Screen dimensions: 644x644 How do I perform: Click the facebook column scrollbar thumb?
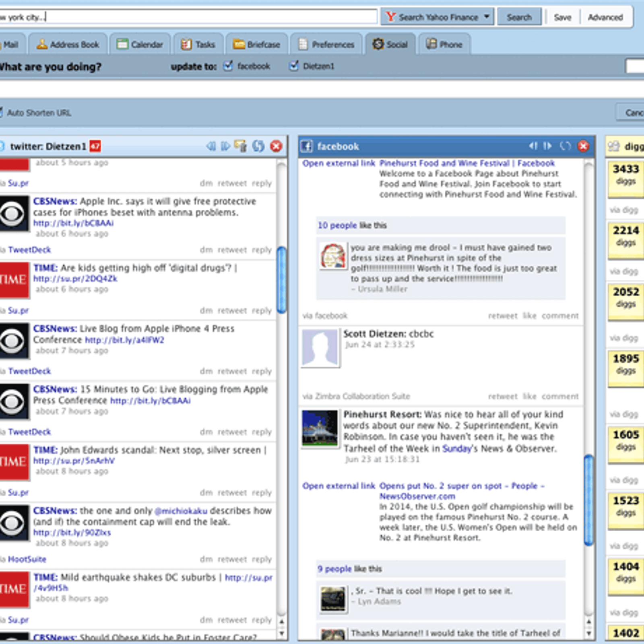pyautogui.click(x=588, y=500)
